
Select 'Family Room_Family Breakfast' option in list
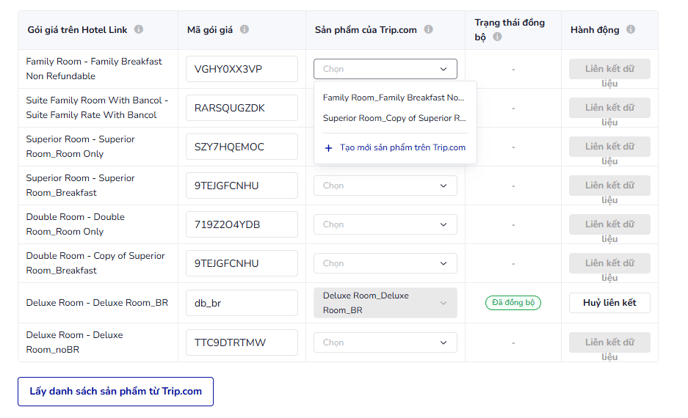(x=394, y=98)
